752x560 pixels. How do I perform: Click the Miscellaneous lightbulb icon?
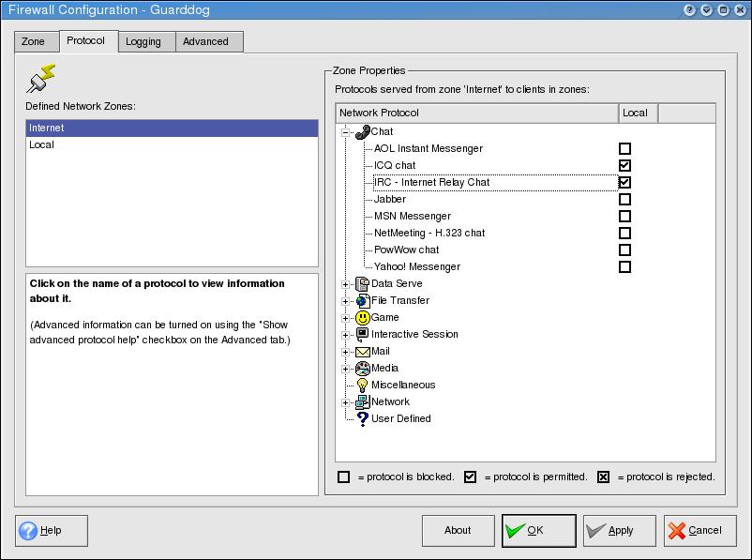[x=362, y=386]
